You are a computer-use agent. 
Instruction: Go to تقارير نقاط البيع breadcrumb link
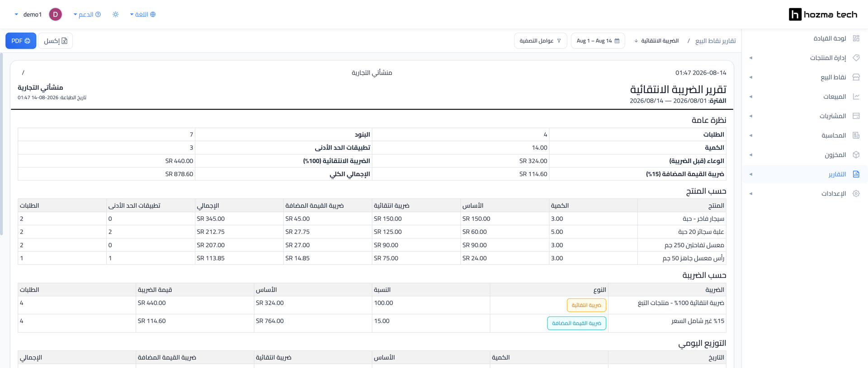point(715,41)
